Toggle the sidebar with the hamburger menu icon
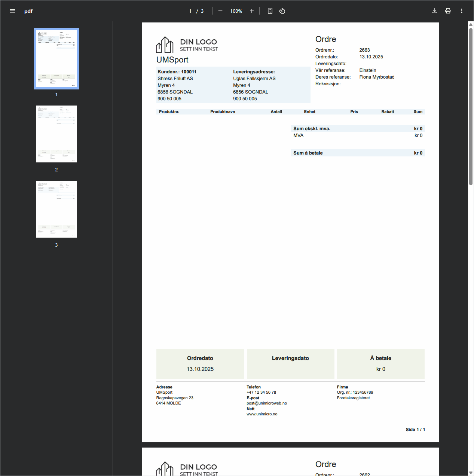The width and height of the screenshot is (474, 476). point(12,11)
